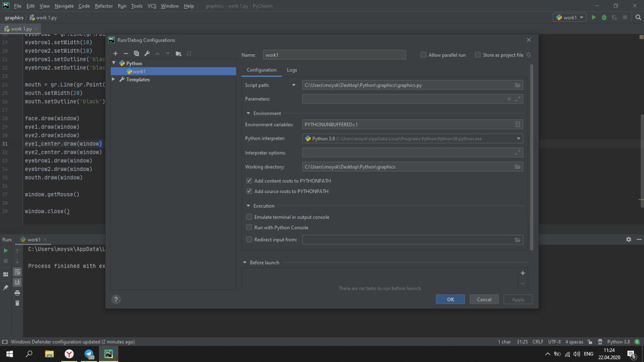
Task: Click the OK button
Action: (x=450, y=299)
